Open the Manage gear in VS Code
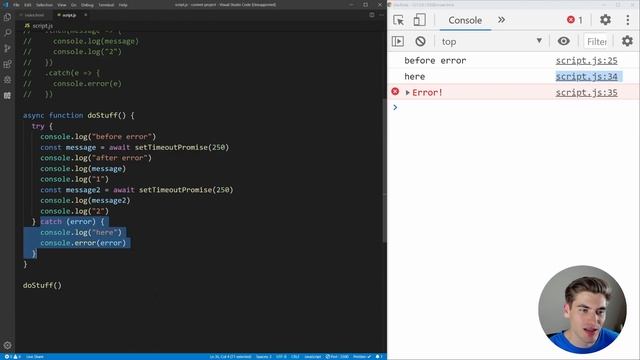This screenshot has width=640, height=360. 7,345
